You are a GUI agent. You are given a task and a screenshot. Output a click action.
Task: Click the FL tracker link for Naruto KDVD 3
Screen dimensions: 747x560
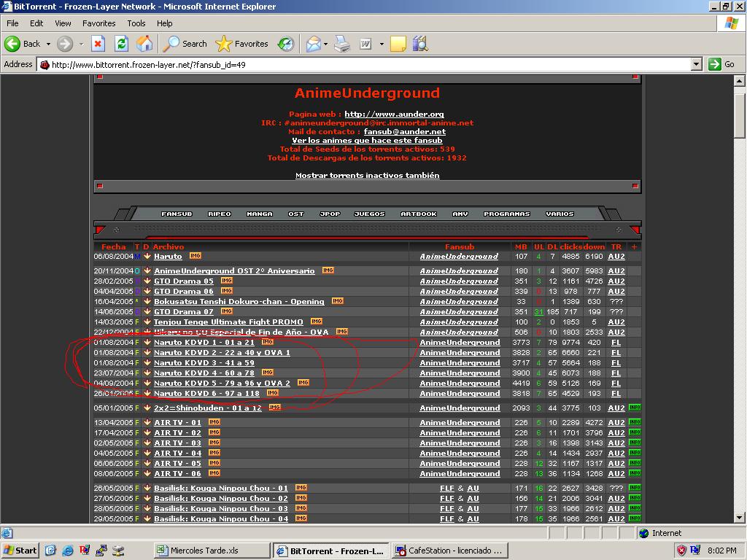click(x=616, y=363)
